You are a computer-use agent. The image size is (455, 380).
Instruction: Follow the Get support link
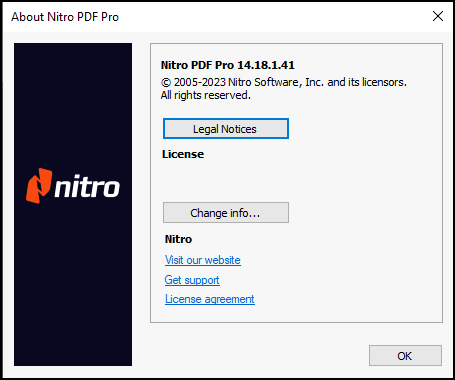click(192, 280)
